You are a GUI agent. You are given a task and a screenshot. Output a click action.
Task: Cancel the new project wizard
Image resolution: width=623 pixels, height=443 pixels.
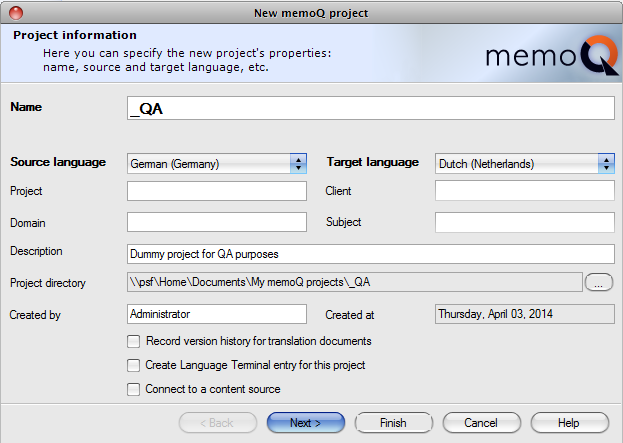pos(481,423)
